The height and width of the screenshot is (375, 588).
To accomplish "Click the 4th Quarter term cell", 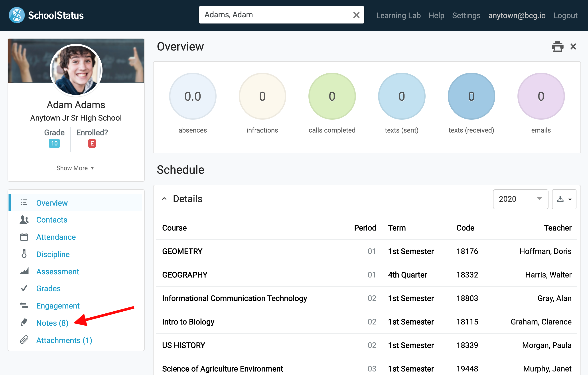I will [407, 275].
